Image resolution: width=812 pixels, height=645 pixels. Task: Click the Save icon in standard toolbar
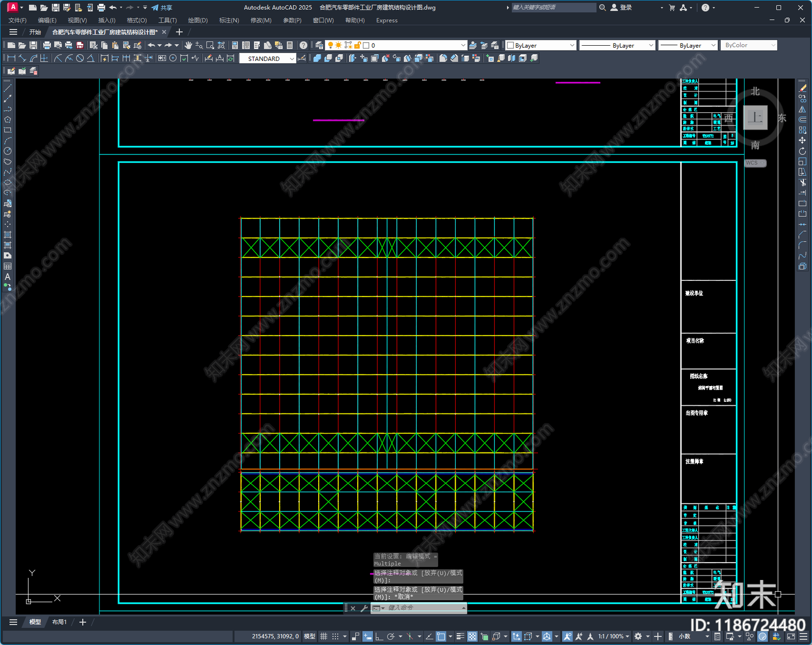(33, 45)
